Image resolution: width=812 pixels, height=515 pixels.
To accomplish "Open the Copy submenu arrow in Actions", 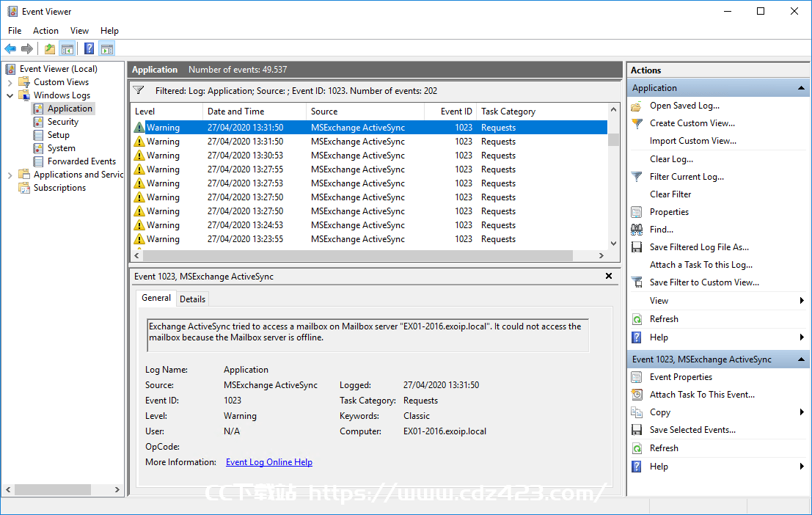I will (802, 412).
